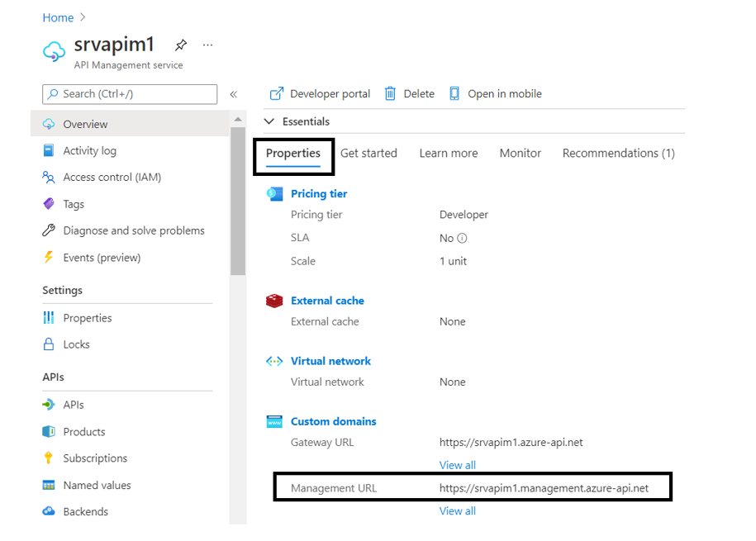
Task: Click the Developer pricing tier value
Action: click(x=464, y=215)
